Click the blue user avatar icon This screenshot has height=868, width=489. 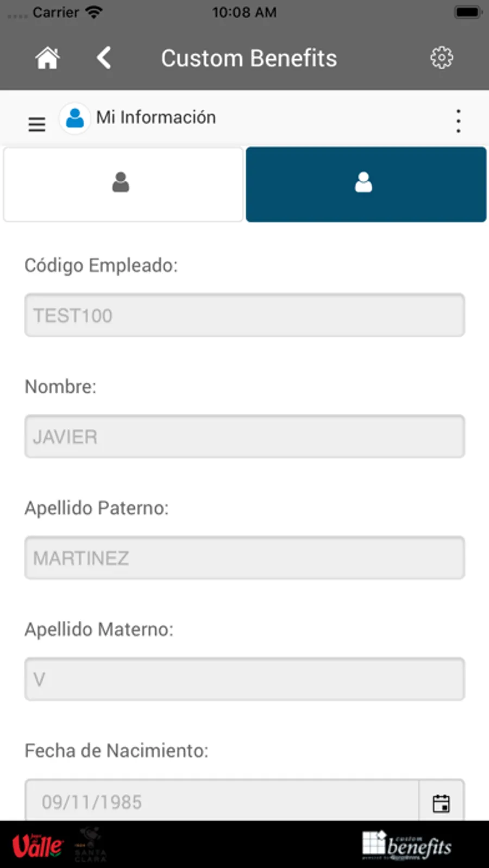point(75,118)
